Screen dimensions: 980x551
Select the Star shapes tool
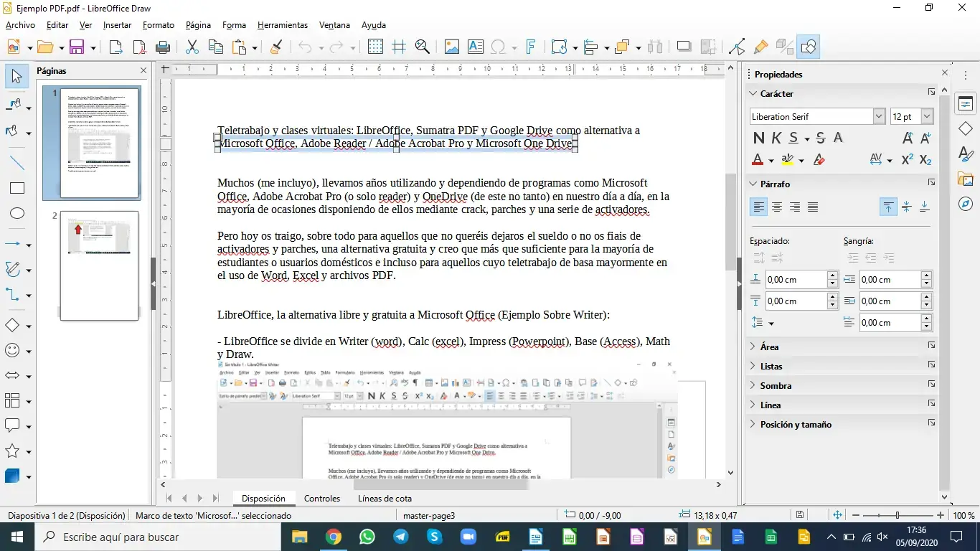(x=13, y=451)
